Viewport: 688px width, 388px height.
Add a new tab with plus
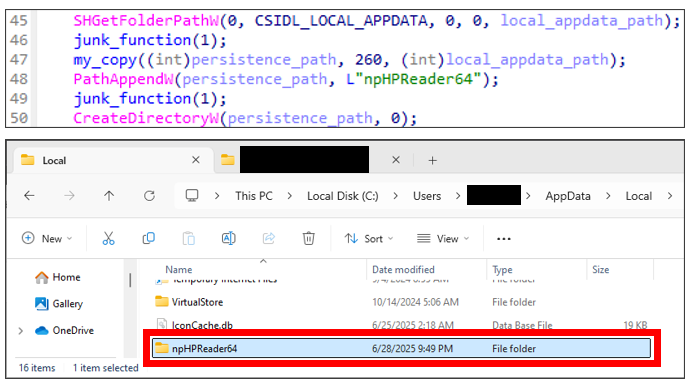[433, 161]
